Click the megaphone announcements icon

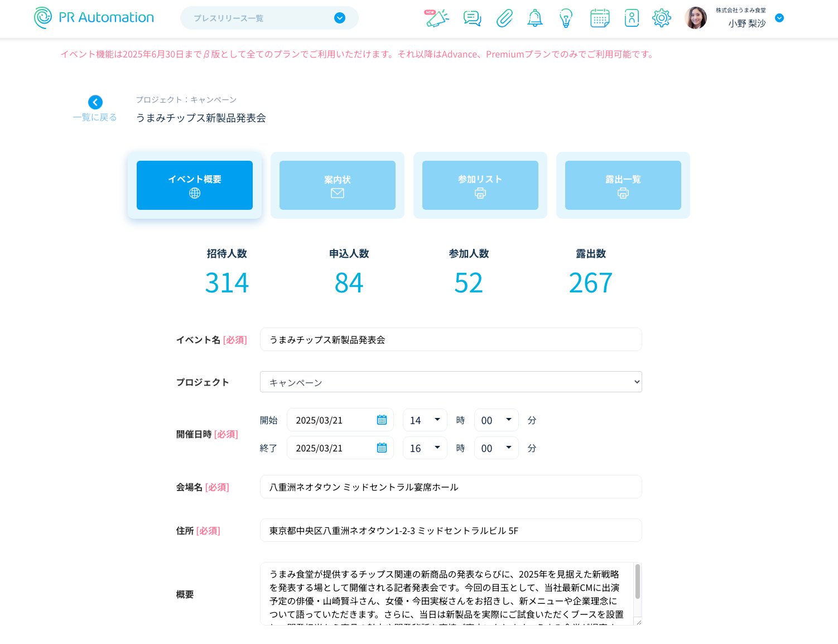click(x=437, y=18)
